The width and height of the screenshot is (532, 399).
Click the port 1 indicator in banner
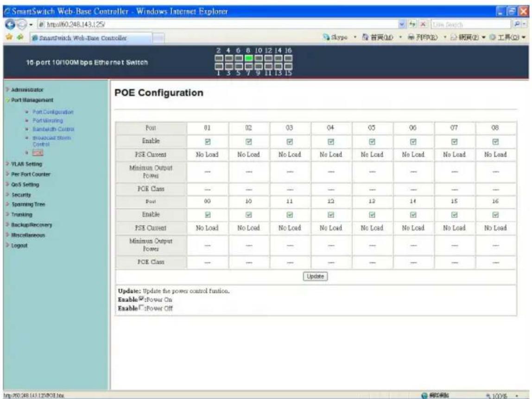click(219, 66)
